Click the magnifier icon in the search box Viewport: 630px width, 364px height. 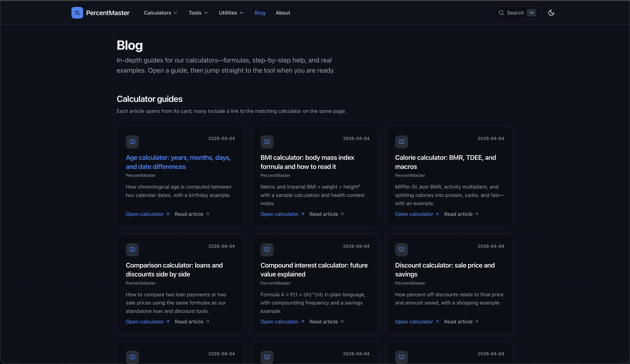click(x=501, y=13)
